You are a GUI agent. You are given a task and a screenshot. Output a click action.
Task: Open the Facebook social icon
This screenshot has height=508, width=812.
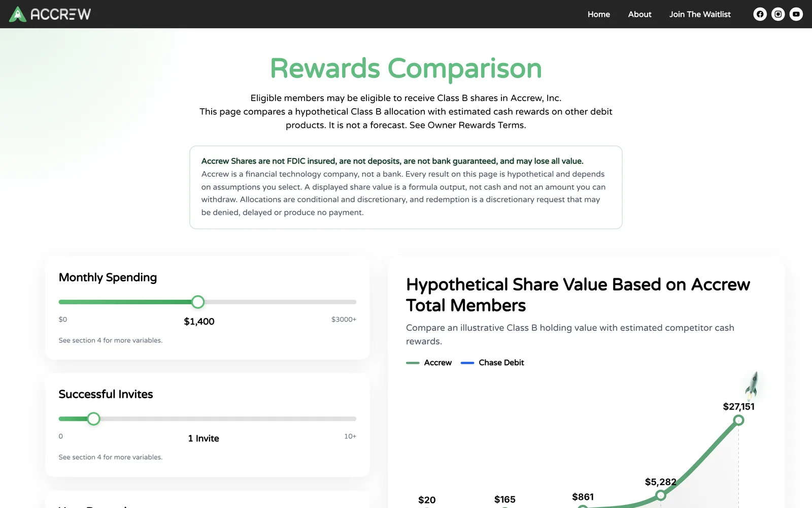click(x=760, y=14)
